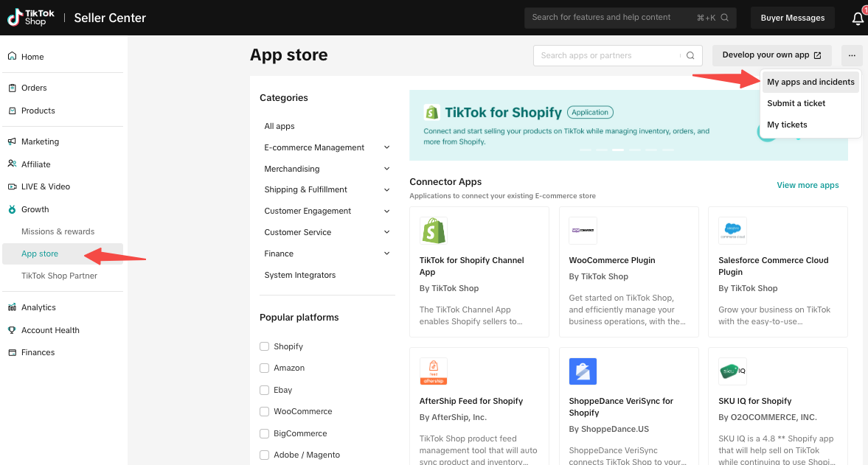Check the Amazon platform checkbox
The image size is (868, 465).
pyautogui.click(x=265, y=368)
